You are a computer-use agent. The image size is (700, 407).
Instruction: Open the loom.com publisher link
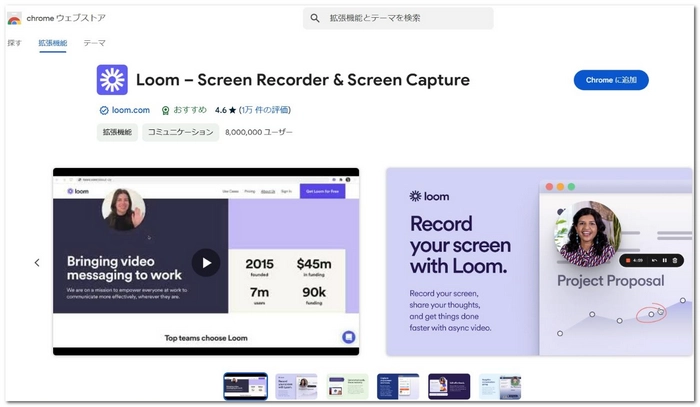131,110
